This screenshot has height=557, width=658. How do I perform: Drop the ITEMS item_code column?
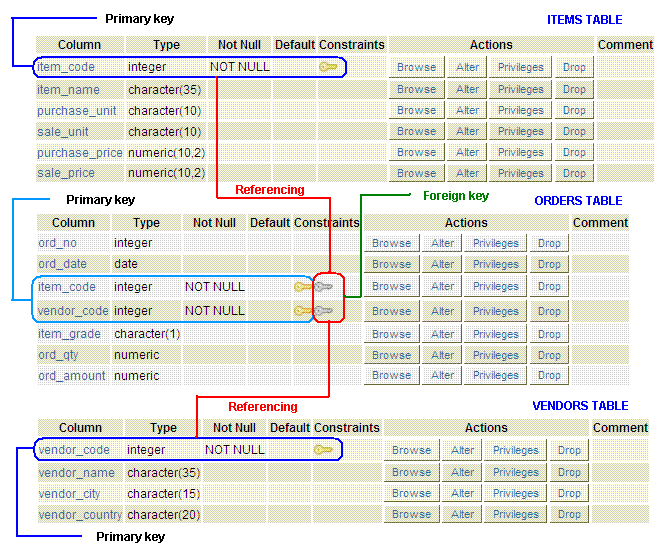click(x=574, y=67)
